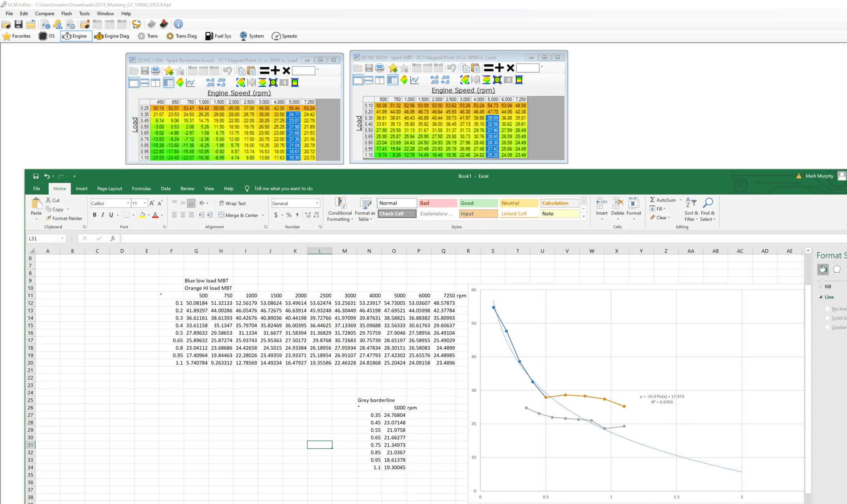Open the Flash menu in VCM Editor
847x504 pixels.
pyautogui.click(x=66, y=14)
